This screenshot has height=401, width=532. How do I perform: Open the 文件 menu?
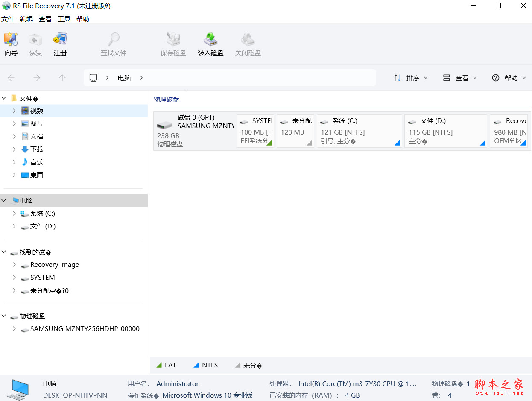[8, 19]
